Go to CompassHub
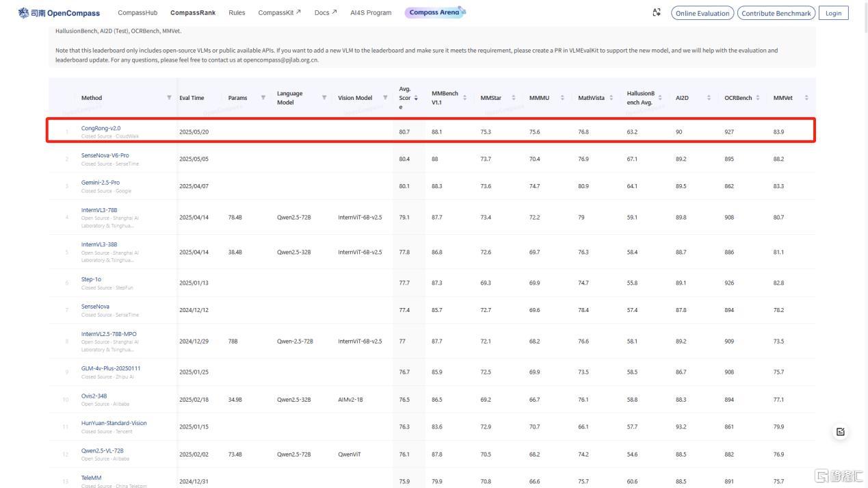 137,13
